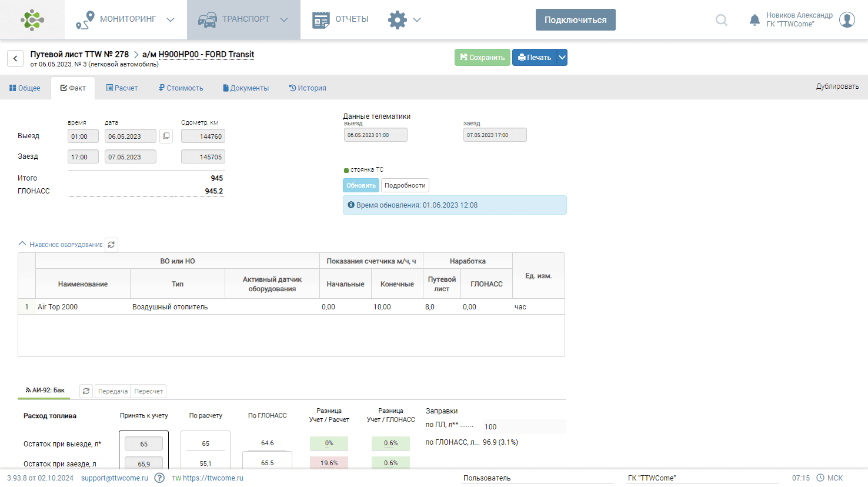
Task: Click the settings gear icon
Action: tap(398, 19)
